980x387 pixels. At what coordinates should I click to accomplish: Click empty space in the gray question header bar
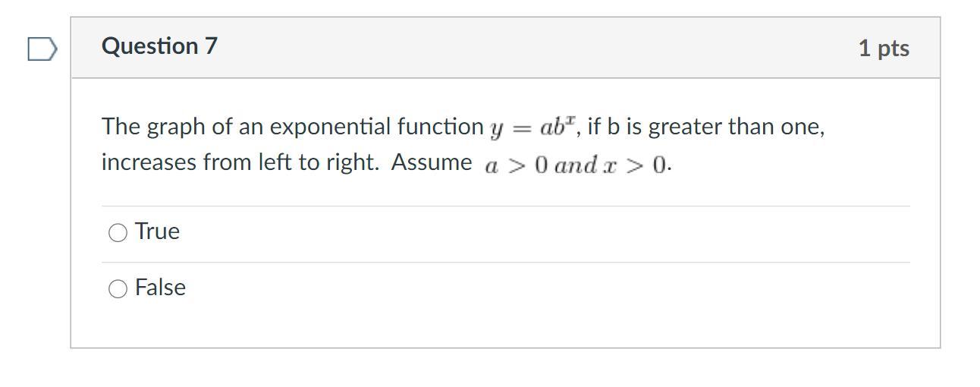pos(531,47)
